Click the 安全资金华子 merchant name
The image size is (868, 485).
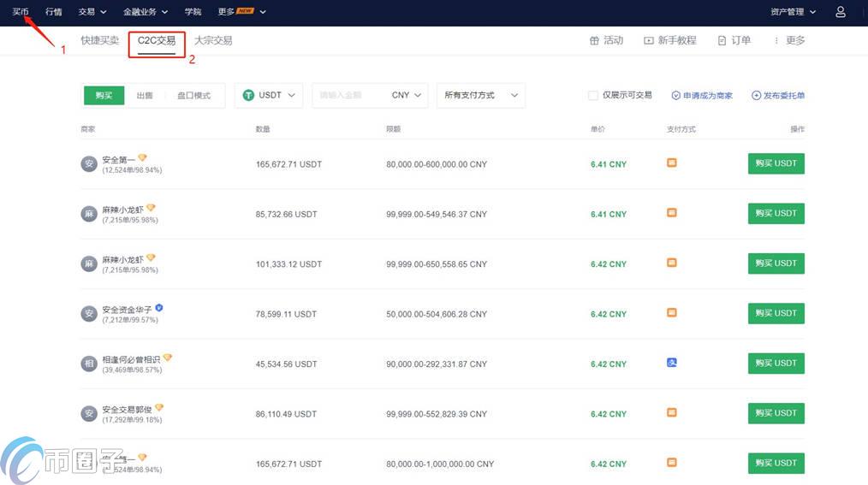point(127,310)
